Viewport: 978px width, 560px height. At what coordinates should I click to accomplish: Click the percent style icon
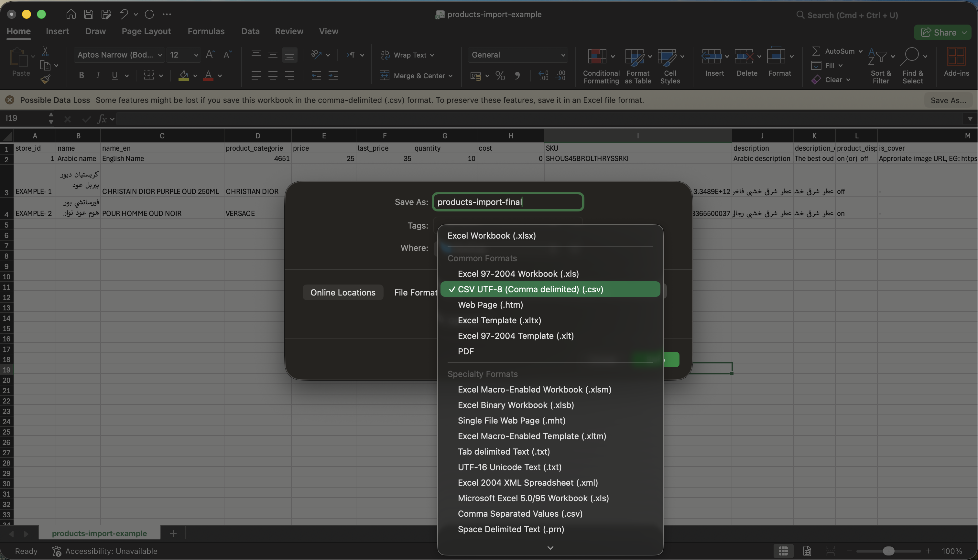pos(500,76)
